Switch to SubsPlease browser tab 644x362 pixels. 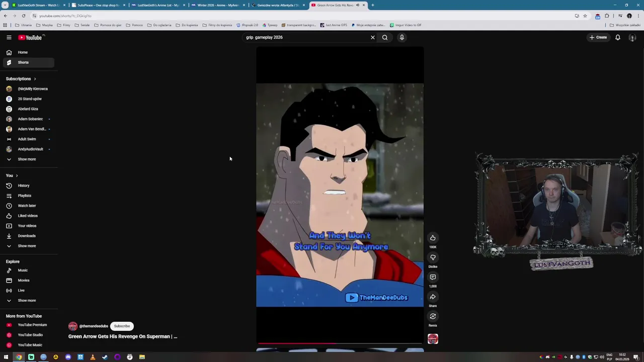(98, 5)
